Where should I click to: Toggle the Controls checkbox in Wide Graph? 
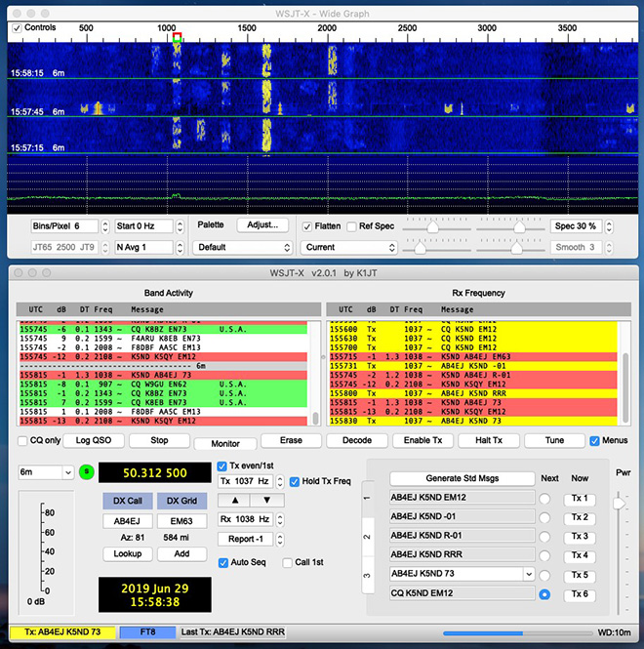[17, 28]
